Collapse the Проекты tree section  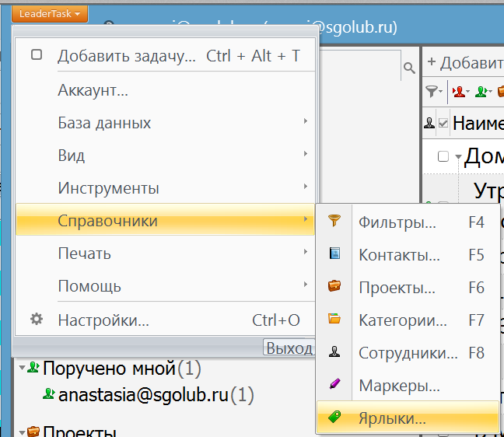(x=22, y=430)
